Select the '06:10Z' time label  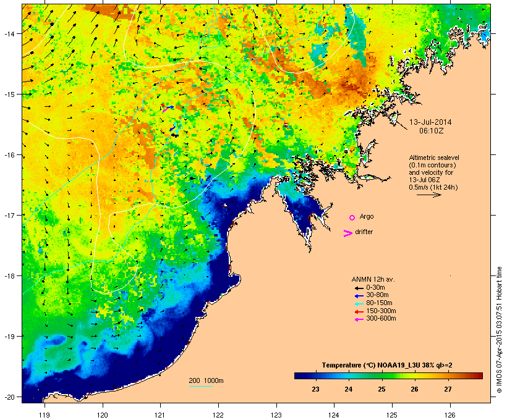coord(432,131)
